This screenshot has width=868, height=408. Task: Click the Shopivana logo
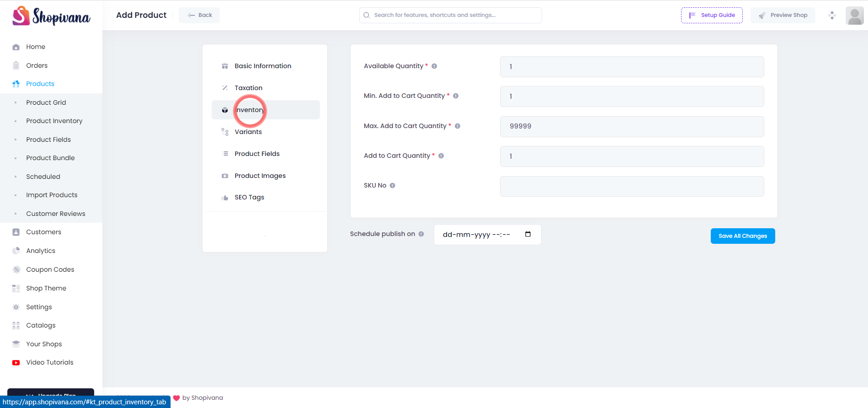51,16
